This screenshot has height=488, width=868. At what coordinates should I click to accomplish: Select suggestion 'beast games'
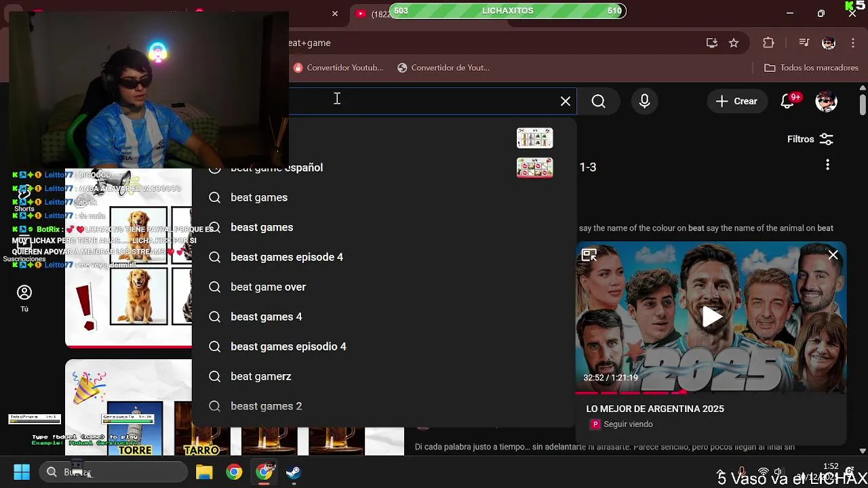pos(384,227)
